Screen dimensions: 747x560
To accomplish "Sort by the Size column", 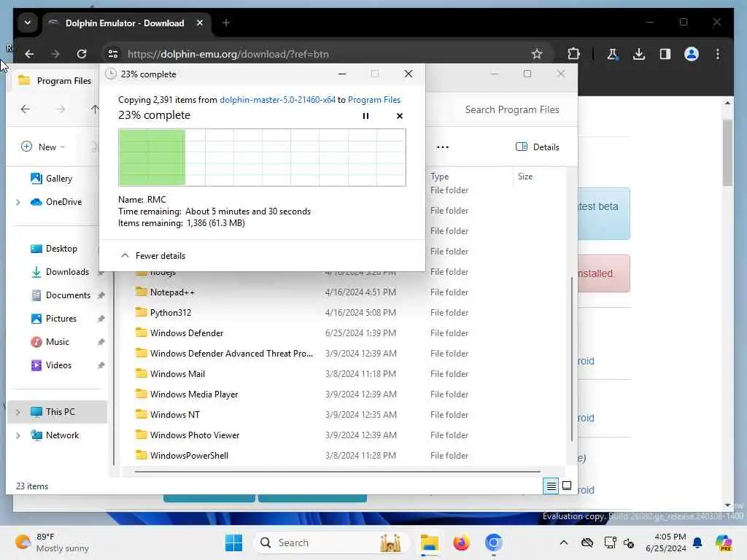I will pos(525,176).
